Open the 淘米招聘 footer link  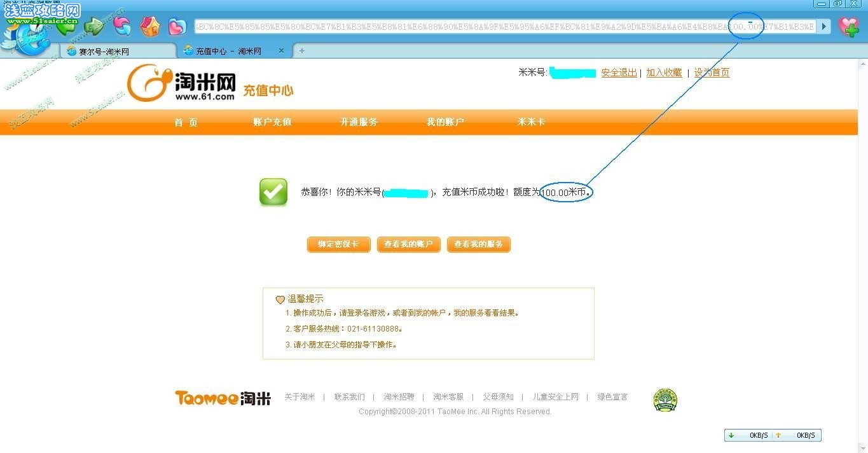[x=399, y=397]
